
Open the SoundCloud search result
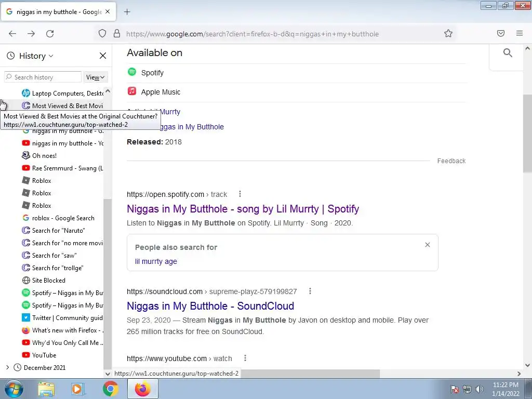coord(210,306)
